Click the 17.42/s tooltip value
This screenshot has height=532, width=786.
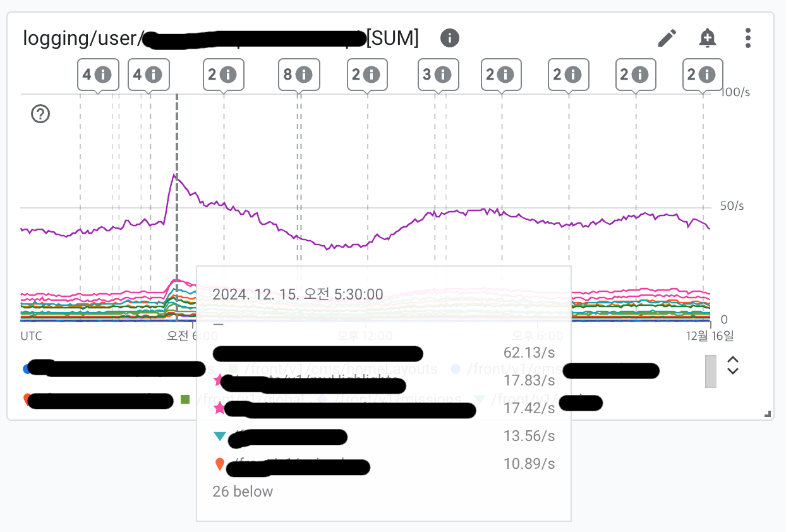tap(529, 408)
